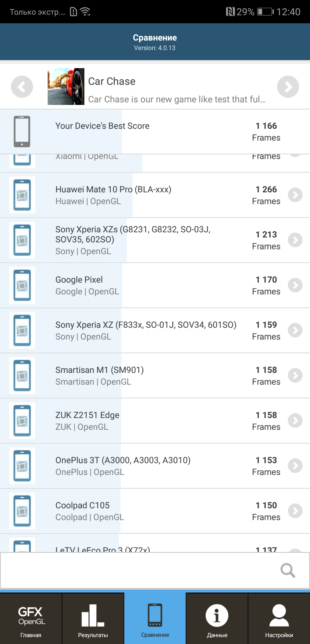Tap the SIM alert status icon
Image resolution: width=310 pixels, height=644 pixels.
pos(73,12)
